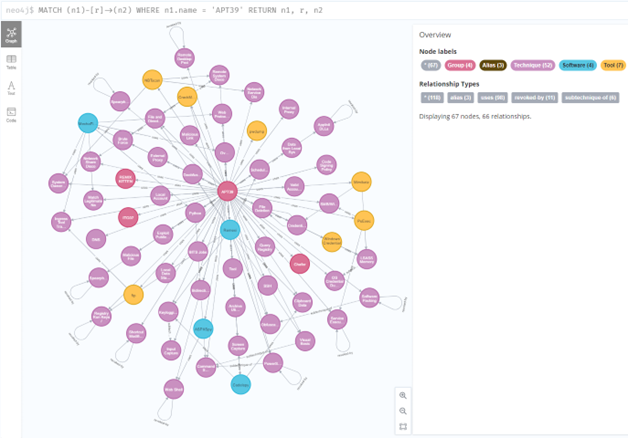Viewport: 628px width, 438px height.
Task: Select the Software Packing node
Action: [x=369, y=298]
